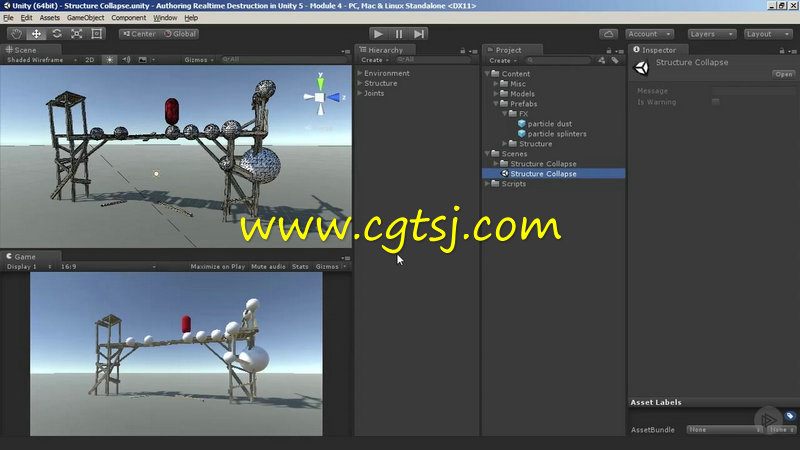Open the Display 1 dropdown
The image size is (800, 450).
tap(29, 266)
